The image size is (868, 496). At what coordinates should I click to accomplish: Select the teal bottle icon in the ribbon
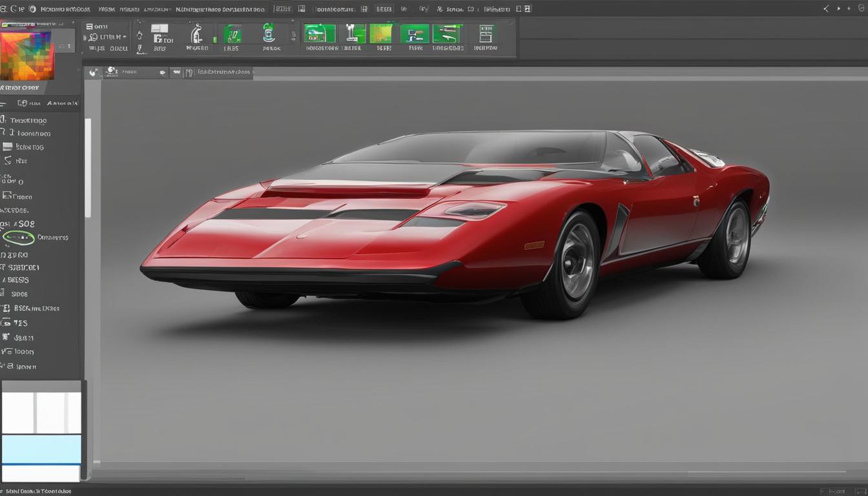tap(269, 33)
